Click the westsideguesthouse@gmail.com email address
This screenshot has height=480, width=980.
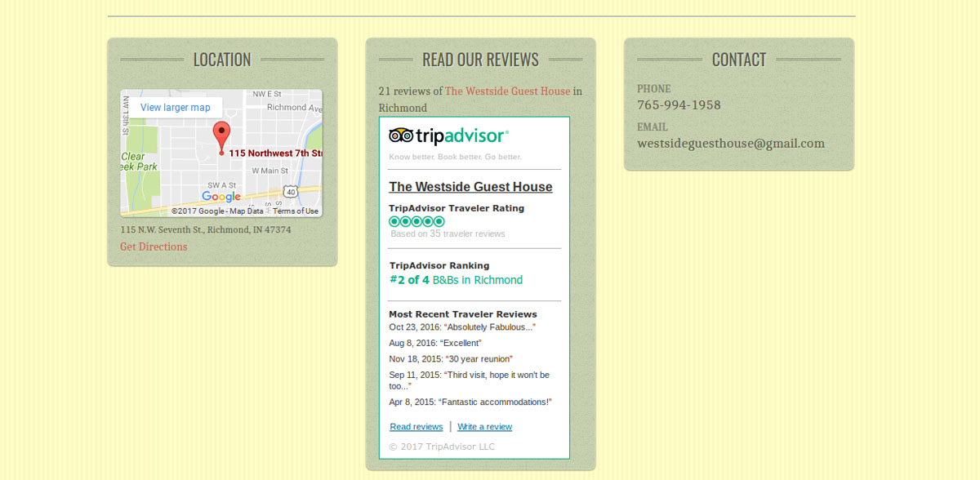click(730, 144)
